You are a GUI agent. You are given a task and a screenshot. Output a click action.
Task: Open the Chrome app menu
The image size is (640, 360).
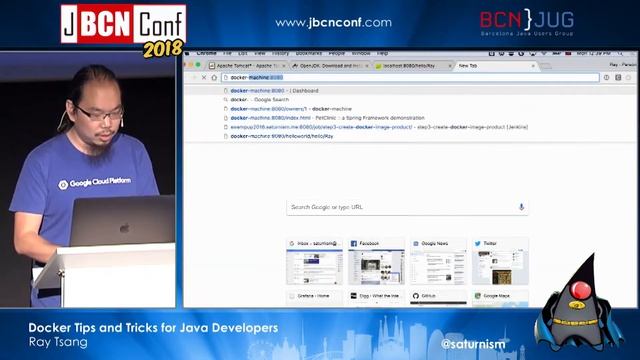pyautogui.click(x=206, y=53)
